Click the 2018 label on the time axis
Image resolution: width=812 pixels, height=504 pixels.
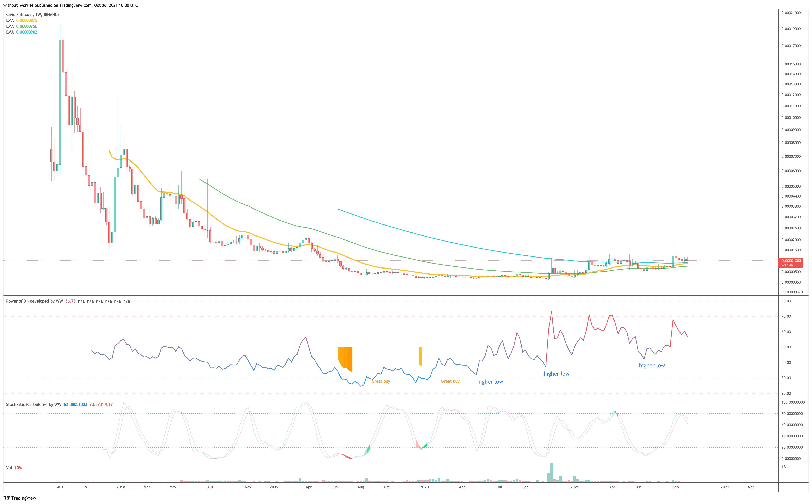tap(121, 487)
